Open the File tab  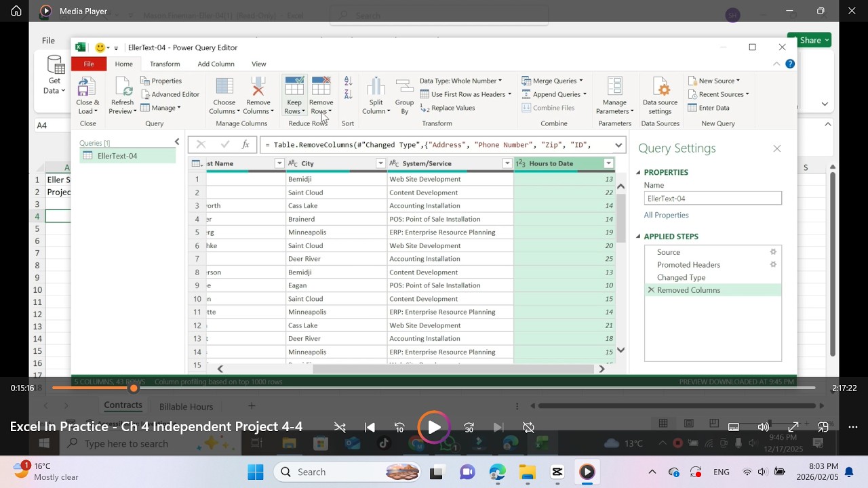click(x=89, y=64)
